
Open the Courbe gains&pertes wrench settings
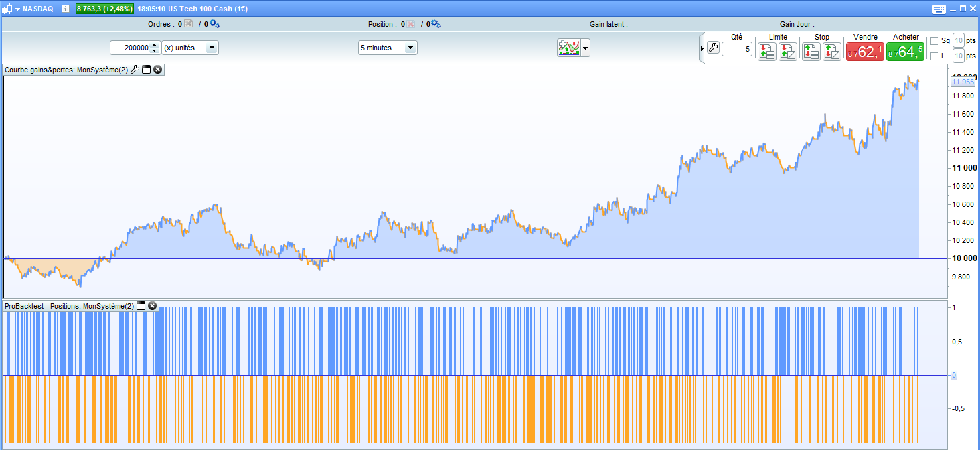135,69
